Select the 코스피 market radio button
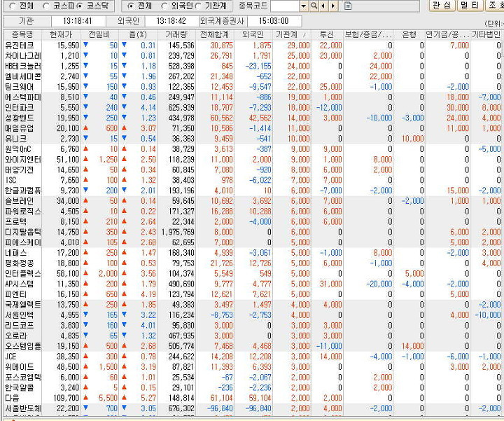The image size is (504, 421). 46,6
